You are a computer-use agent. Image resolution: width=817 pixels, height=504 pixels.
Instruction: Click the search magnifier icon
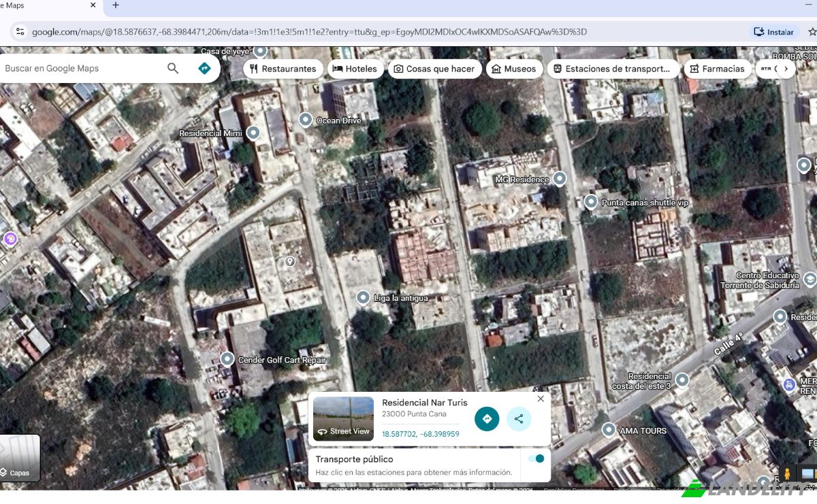[x=172, y=68]
